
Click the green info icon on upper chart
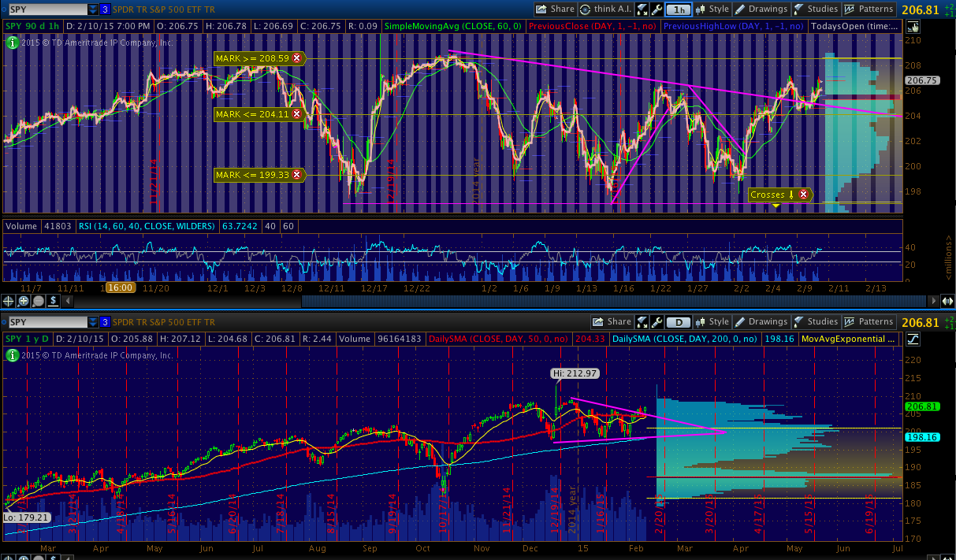click(12, 43)
